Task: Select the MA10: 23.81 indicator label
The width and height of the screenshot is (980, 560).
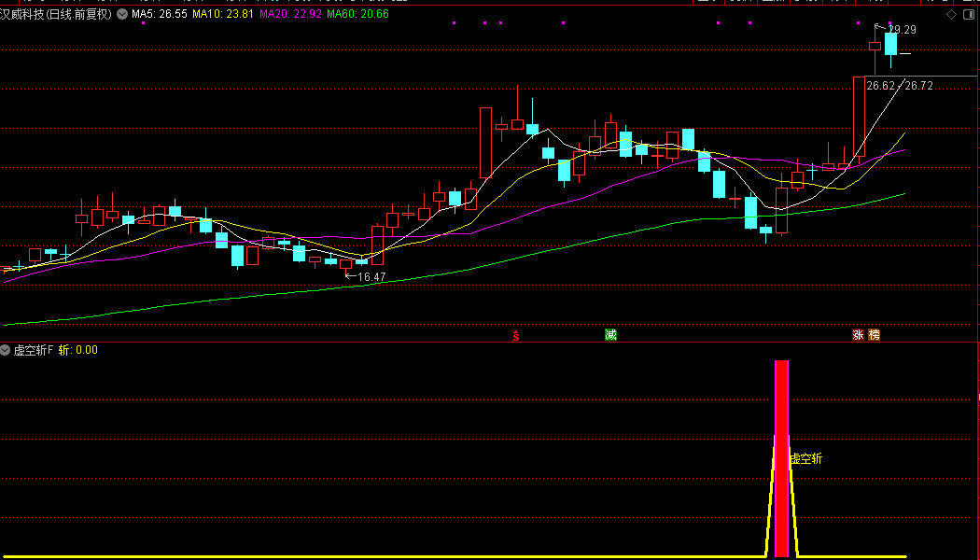Action: coord(223,14)
